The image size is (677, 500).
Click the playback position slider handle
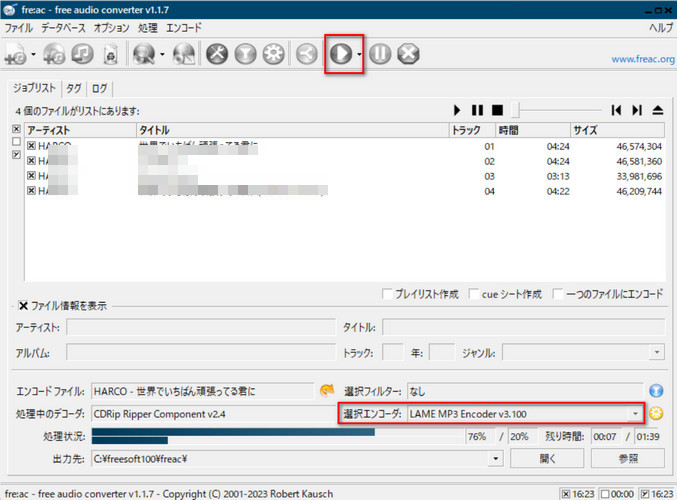pos(515,110)
